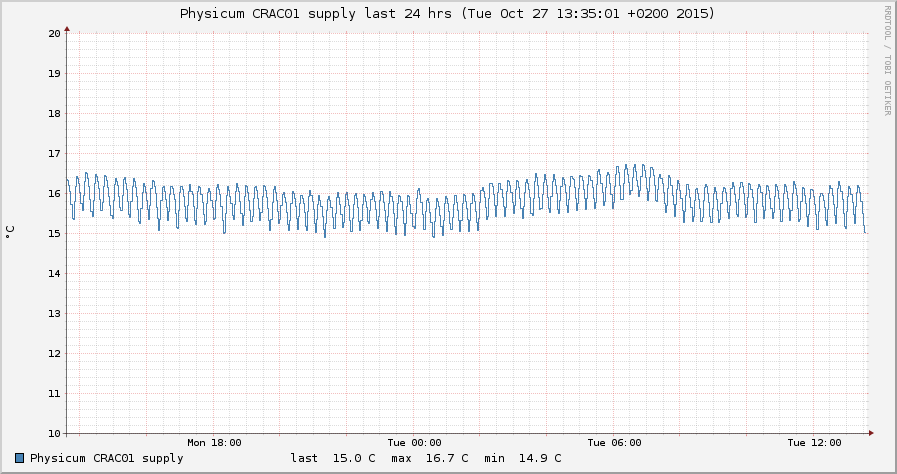Screen dimensions: 897x474
Task: Click the 'Tue 12:00' x-axis label
Action: click(x=814, y=443)
